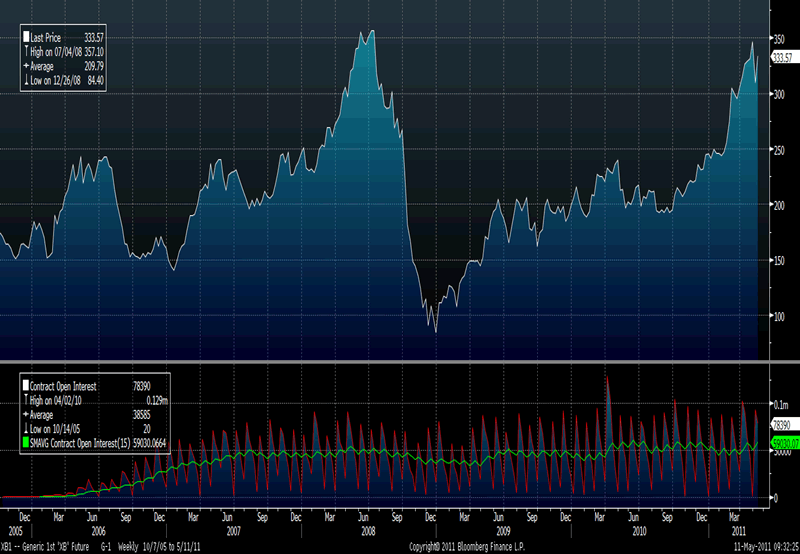Click the 10/7/05 to 5/11/11 date range

pos(172,547)
